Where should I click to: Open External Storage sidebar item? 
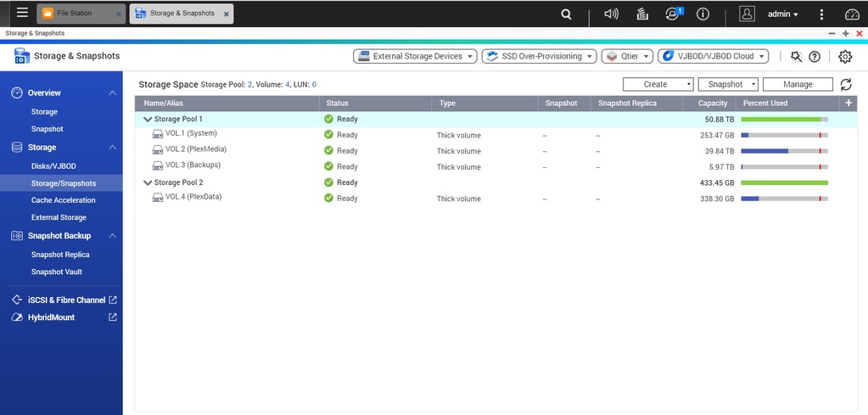pos(59,217)
